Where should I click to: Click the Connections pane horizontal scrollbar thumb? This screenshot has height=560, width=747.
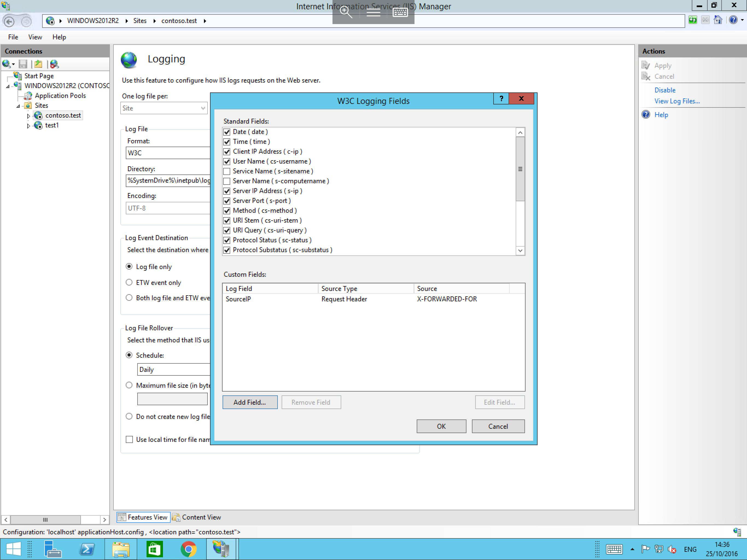tap(45, 520)
